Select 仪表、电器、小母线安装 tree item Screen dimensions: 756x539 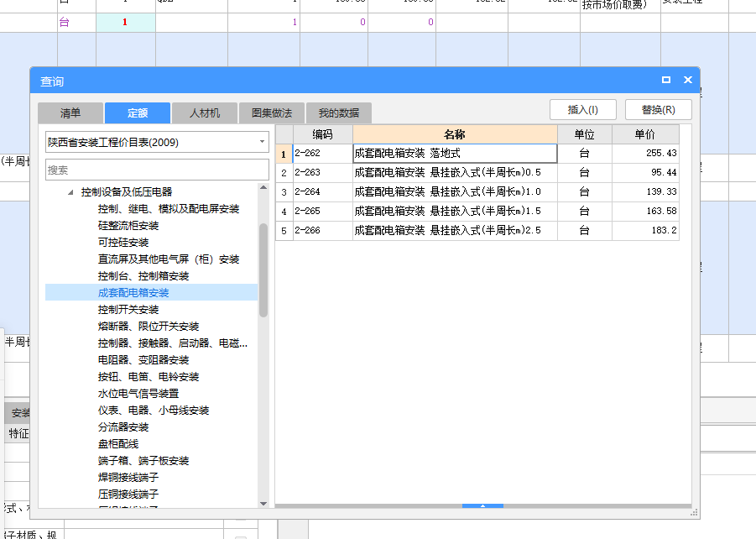point(154,411)
